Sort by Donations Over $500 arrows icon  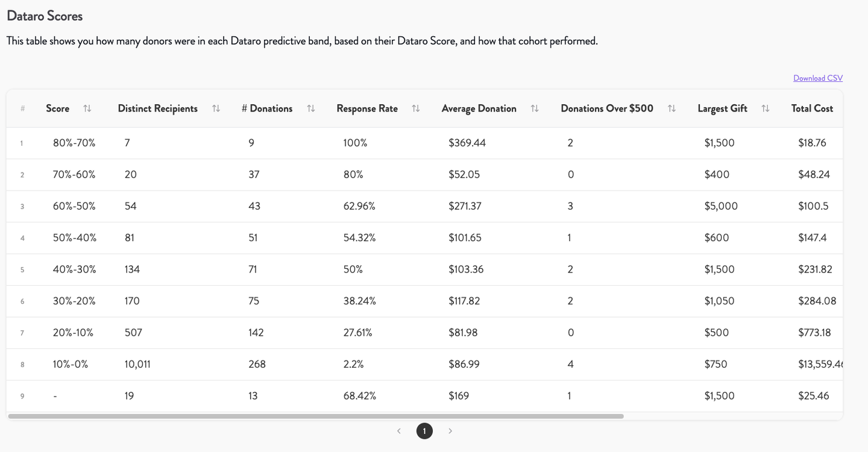coord(671,108)
